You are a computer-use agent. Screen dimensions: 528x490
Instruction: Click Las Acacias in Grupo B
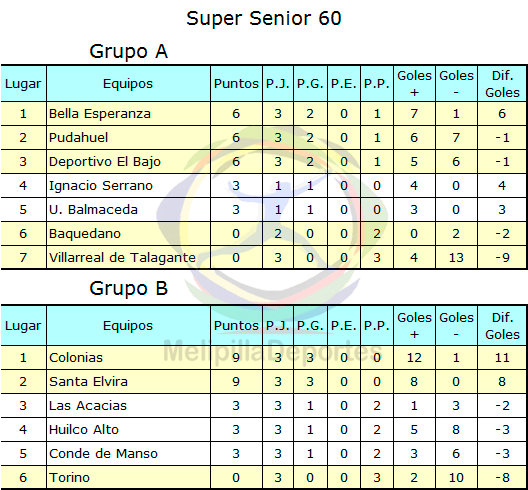pos(88,405)
